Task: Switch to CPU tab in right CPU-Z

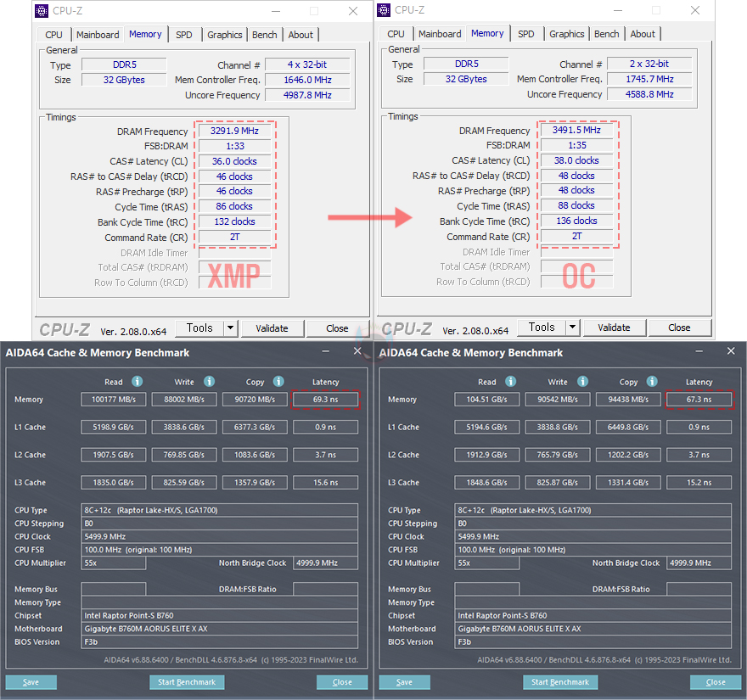Action: pyautogui.click(x=396, y=34)
